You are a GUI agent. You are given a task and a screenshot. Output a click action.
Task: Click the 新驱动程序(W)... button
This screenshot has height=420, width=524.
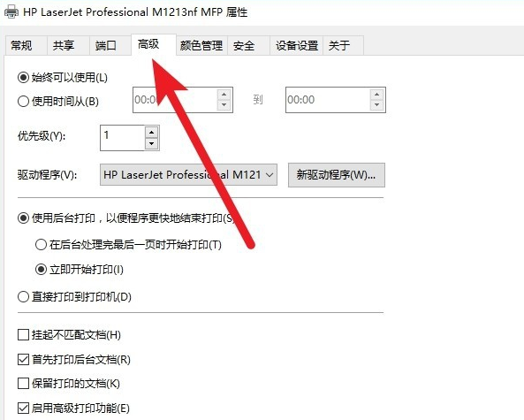337,175
